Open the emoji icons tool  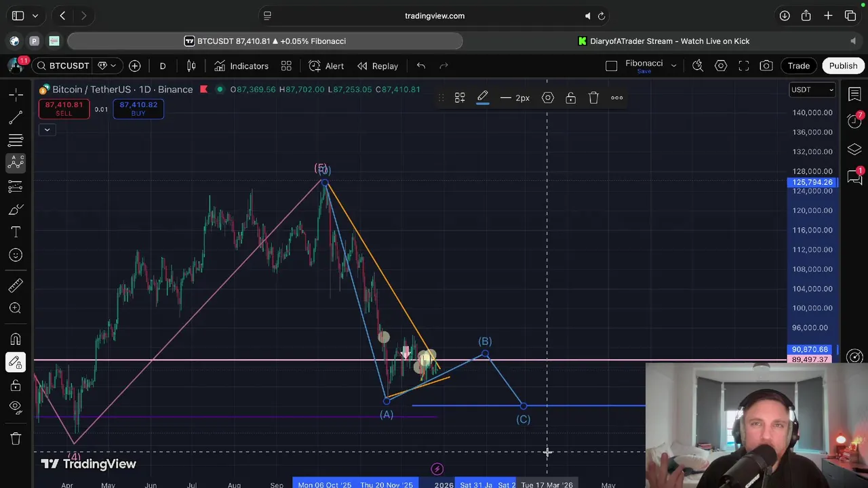(x=16, y=255)
